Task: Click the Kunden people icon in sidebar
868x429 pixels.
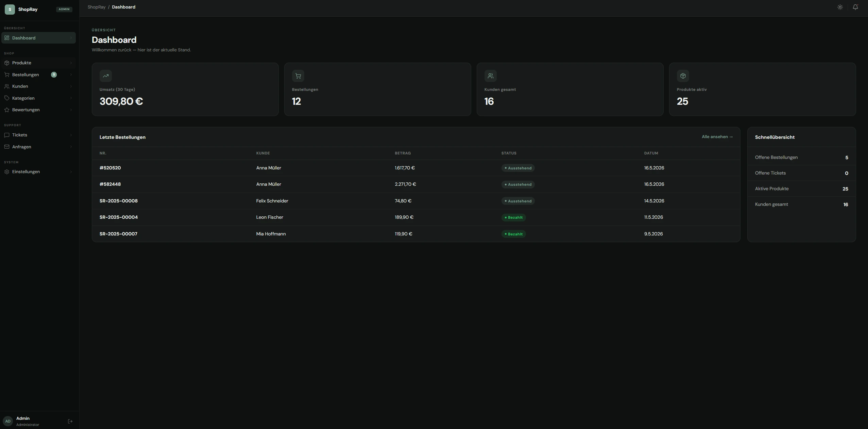Action: point(7,86)
